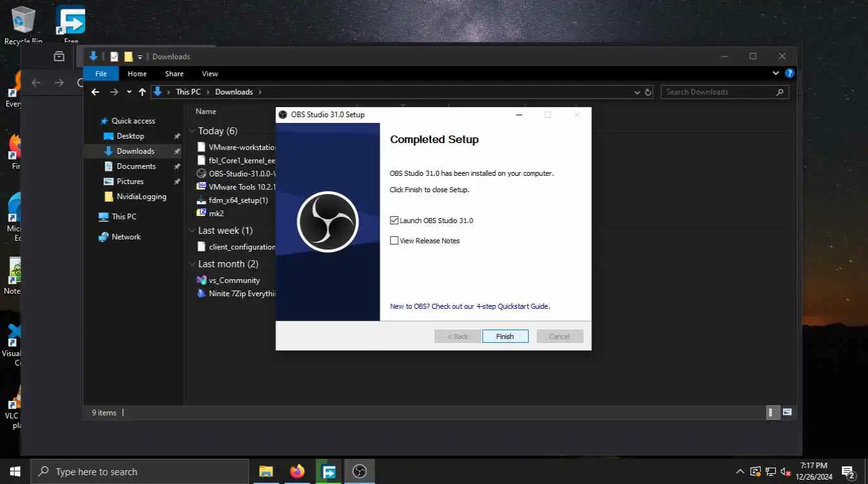Open the File tab in Explorer

[x=101, y=74]
